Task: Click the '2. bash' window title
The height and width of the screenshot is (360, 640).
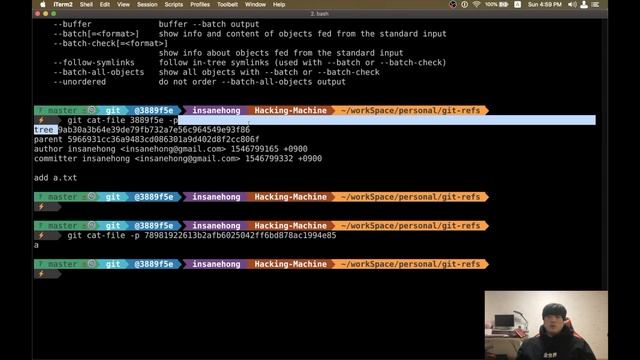Action: point(320,13)
